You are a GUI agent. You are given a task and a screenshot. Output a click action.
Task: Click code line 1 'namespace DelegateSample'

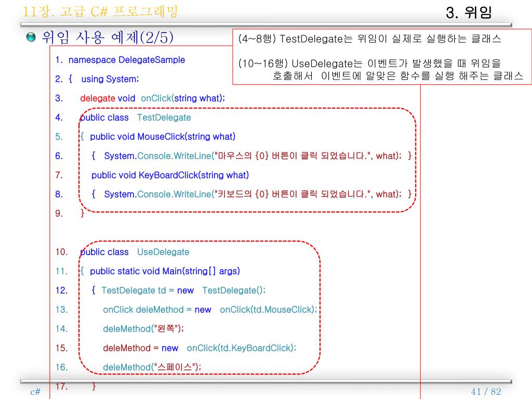point(127,60)
